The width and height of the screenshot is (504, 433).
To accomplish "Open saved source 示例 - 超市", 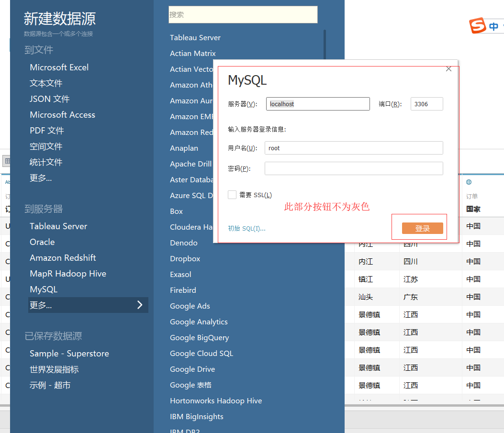I will (50, 385).
